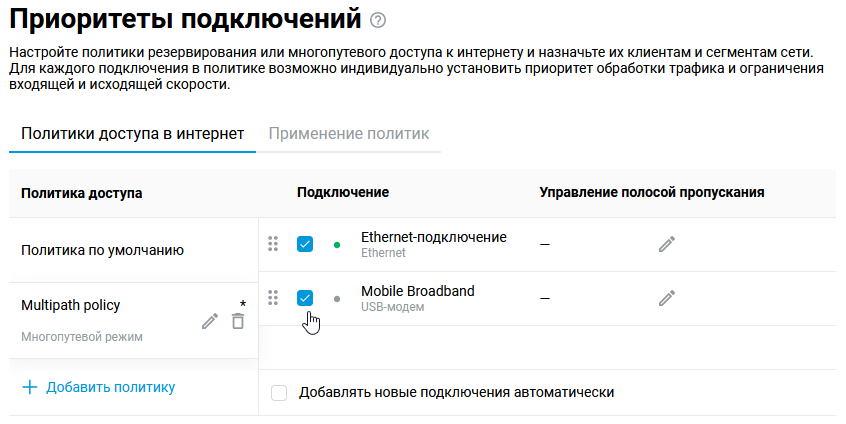The width and height of the screenshot is (846, 424).
Task: Edit bandwidth for Ethernet connection
Action: click(667, 244)
